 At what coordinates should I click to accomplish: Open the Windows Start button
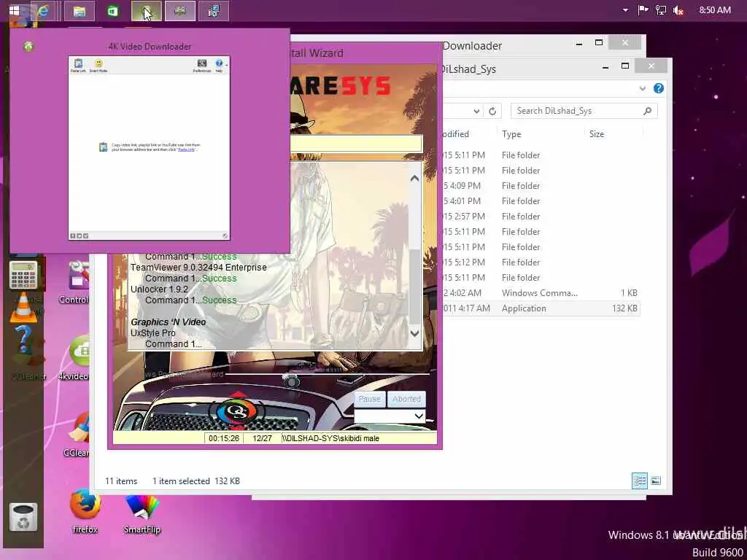coord(15,10)
